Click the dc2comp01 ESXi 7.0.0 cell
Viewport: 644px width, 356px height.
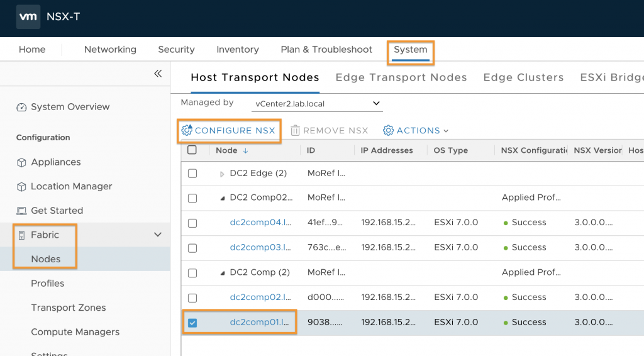[456, 322]
